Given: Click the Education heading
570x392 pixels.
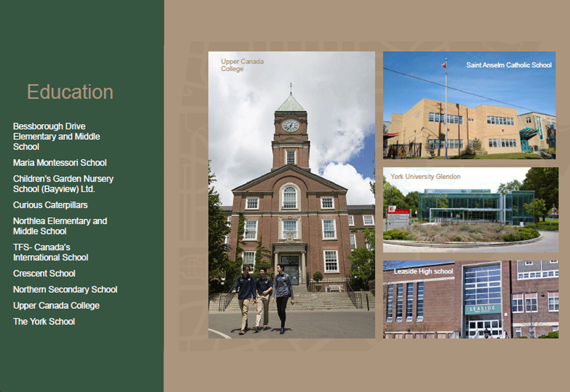Looking at the screenshot, I should (x=70, y=92).
